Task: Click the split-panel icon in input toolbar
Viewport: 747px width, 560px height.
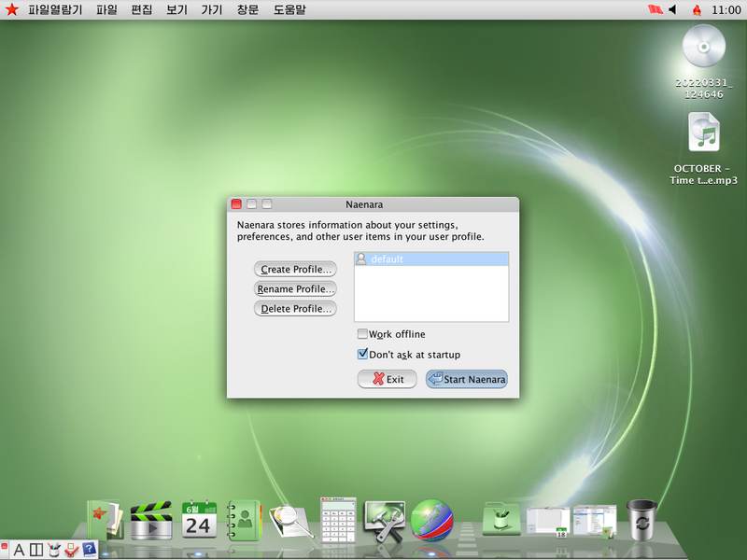Action: [x=36, y=550]
